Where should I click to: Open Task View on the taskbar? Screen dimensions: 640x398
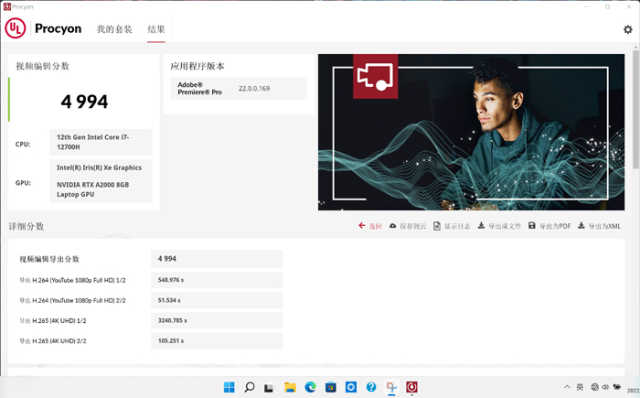(269, 387)
